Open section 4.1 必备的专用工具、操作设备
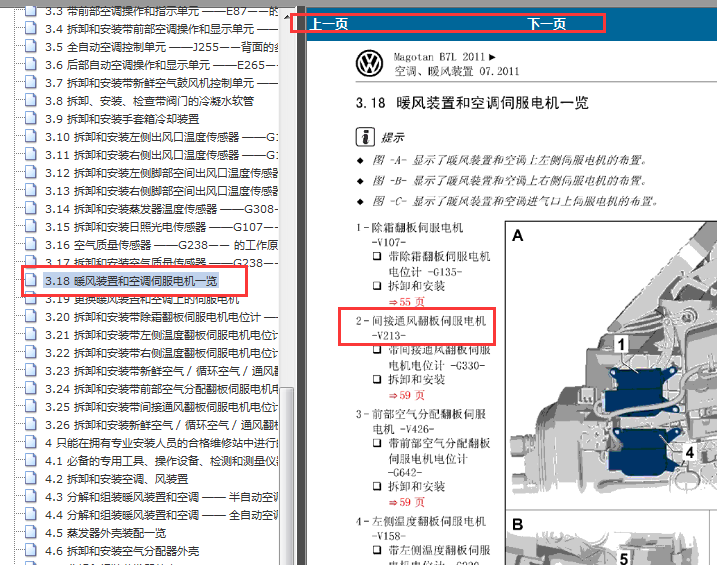717x565 pixels. pyautogui.click(x=161, y=461)
